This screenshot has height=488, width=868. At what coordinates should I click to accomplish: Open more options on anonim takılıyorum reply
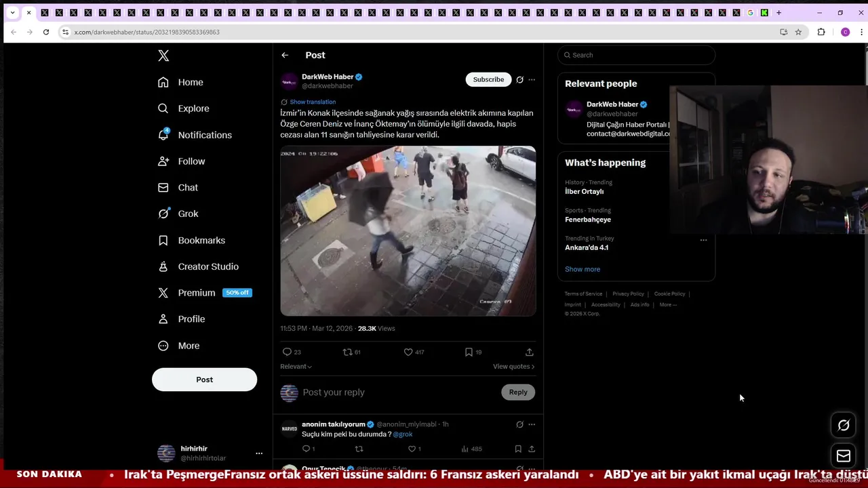click(x=532, y=424)
